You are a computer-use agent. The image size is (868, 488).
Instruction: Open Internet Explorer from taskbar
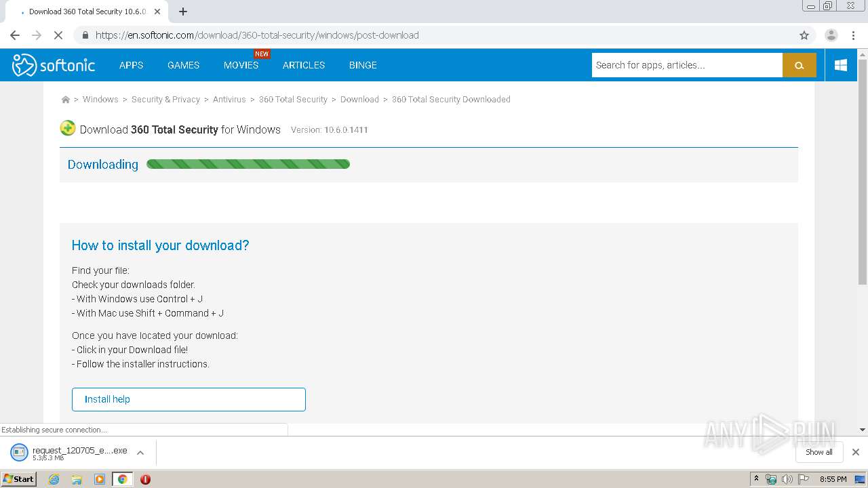tap(54, 479)
